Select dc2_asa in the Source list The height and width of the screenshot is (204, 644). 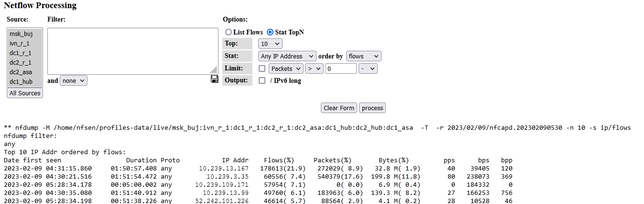coord(25,72)
